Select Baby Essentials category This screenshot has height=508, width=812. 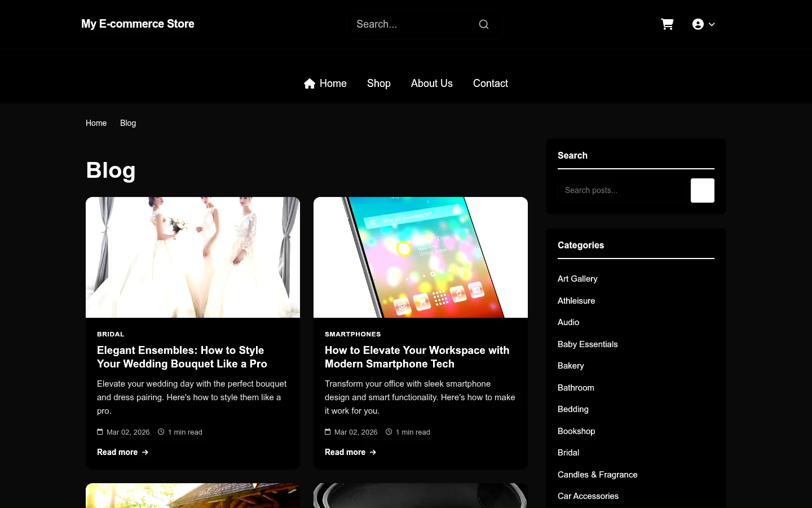(588, 344)
